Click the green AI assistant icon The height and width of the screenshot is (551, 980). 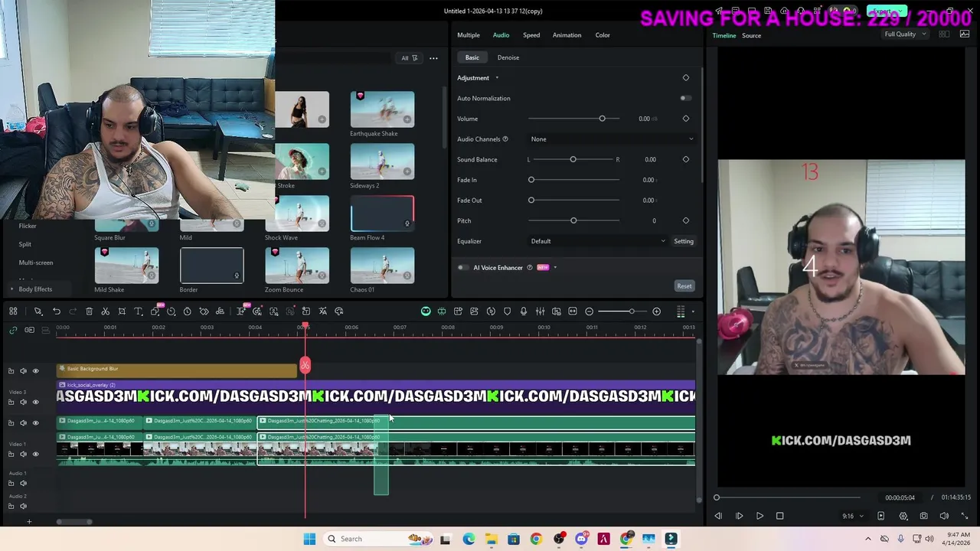pos(426,311)
